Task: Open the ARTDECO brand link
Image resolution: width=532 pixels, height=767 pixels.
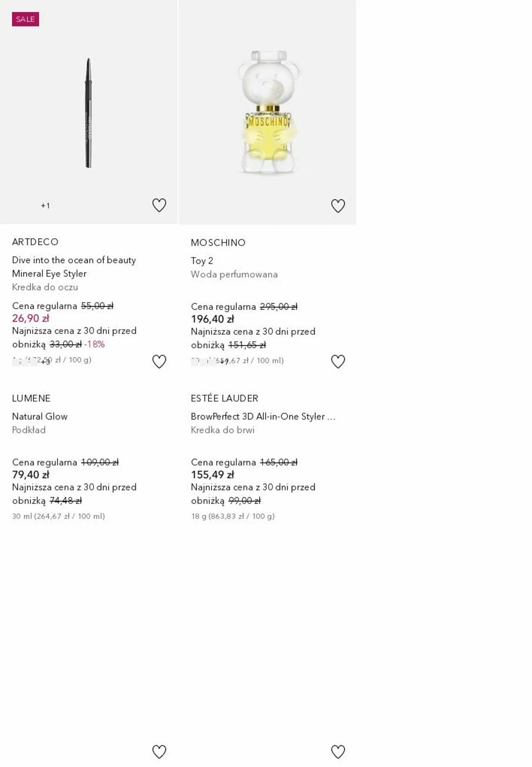Action: [35, 242]
